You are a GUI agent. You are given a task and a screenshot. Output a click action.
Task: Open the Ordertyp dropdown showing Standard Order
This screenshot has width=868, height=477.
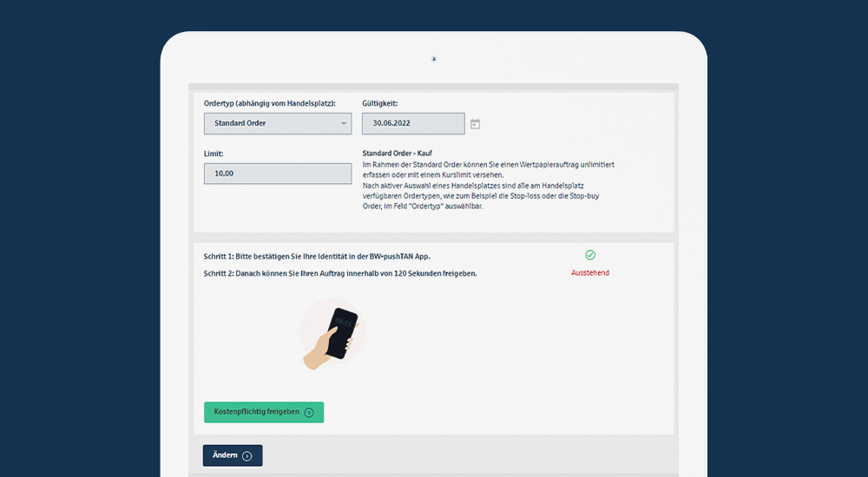[x=278, y=123]
